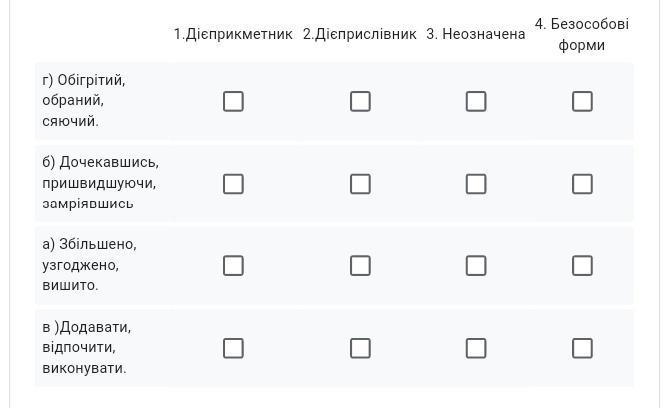Check Дієприкметник for row б) Дочекавшись
Screen dimensions: 663x408
[x=233, y=184]
